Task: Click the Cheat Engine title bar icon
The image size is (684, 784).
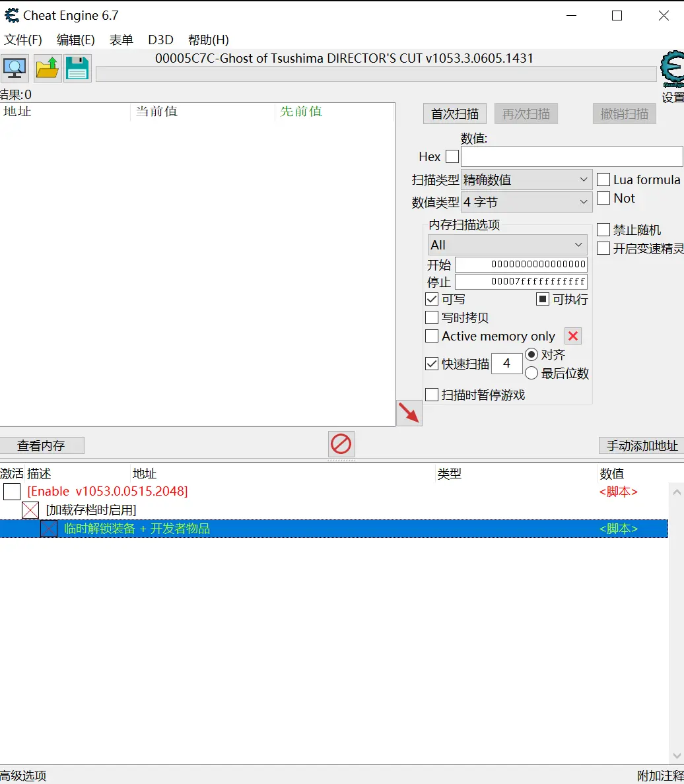Action: tap(11, 15)
